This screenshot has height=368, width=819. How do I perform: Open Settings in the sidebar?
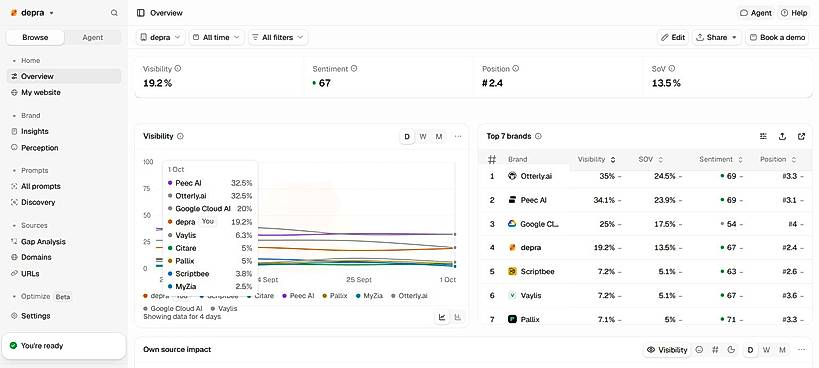(64, 316)
